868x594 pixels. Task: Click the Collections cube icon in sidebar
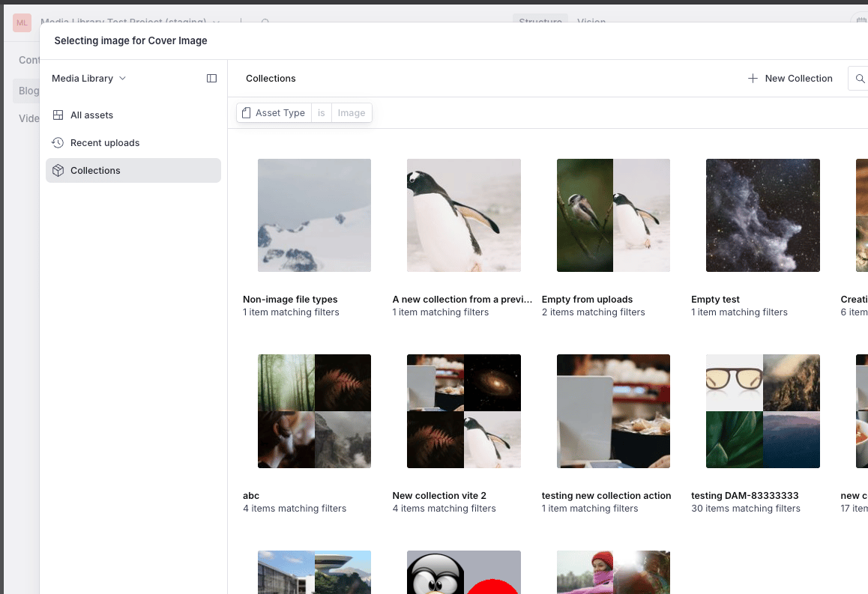58,171
